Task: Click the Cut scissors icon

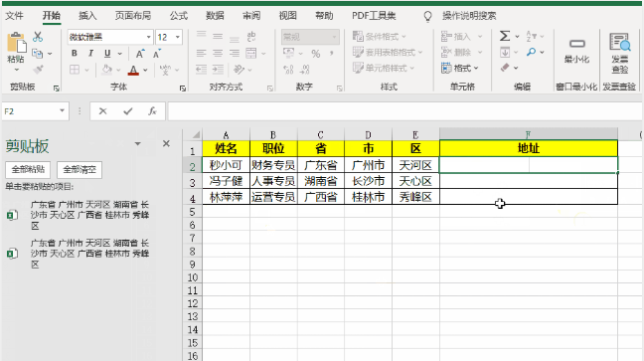Action: click(x=38, y=37)
